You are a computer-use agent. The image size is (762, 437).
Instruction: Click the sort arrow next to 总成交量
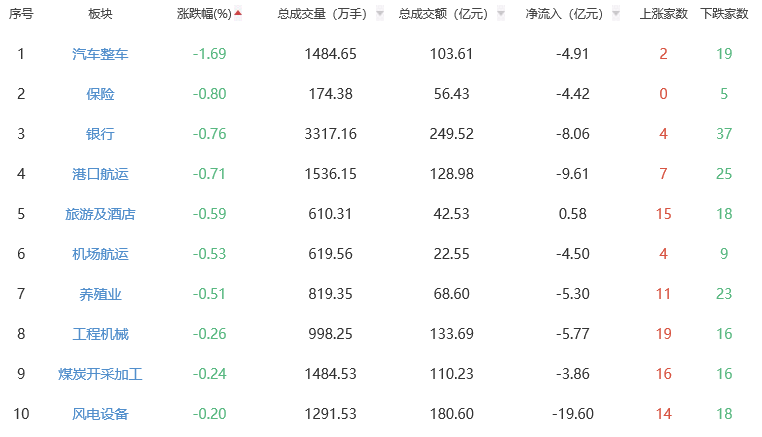[x=380, y=14]
